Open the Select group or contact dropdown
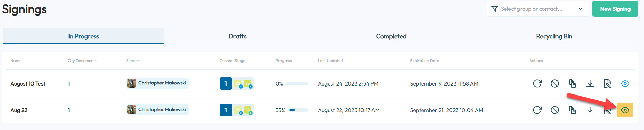The width and height of the screenshot is (644, 130). [537, 9]
